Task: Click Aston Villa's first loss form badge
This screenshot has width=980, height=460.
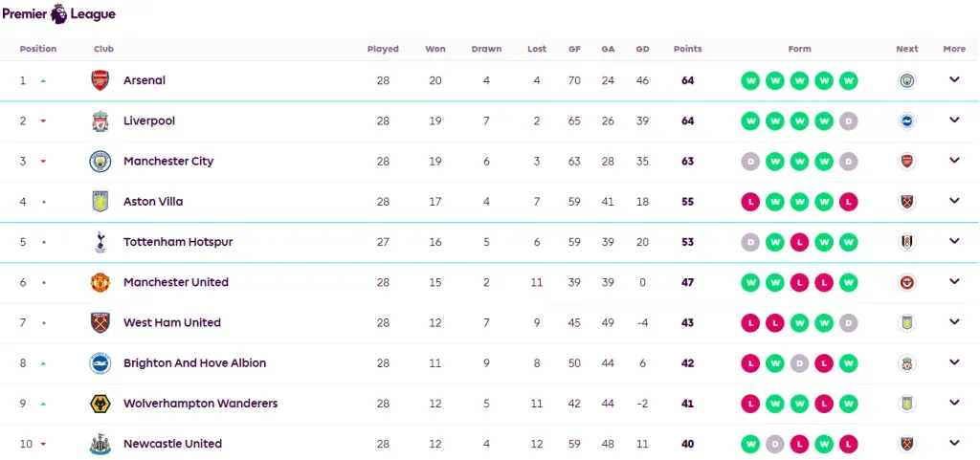Action: pos(750,202)
